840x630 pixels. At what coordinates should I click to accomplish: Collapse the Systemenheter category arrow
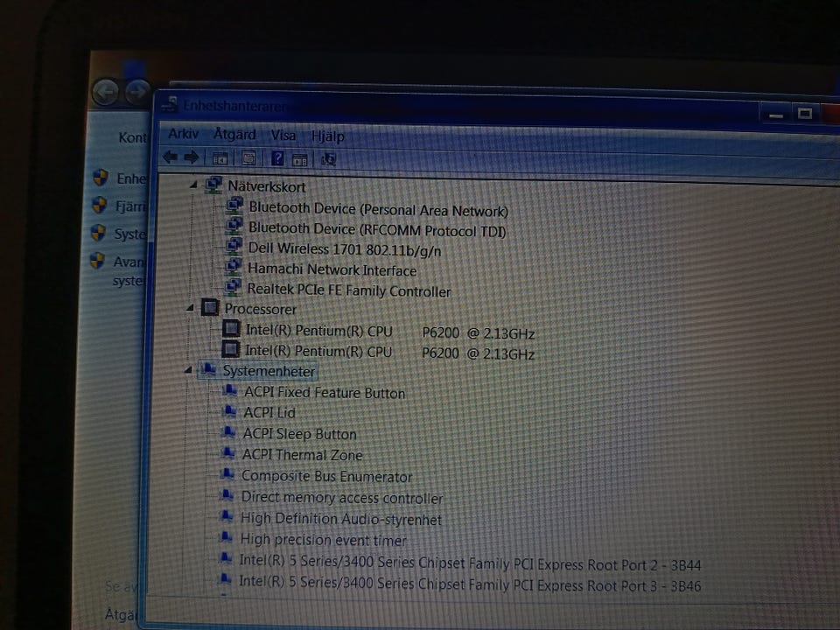click(188, 369)
